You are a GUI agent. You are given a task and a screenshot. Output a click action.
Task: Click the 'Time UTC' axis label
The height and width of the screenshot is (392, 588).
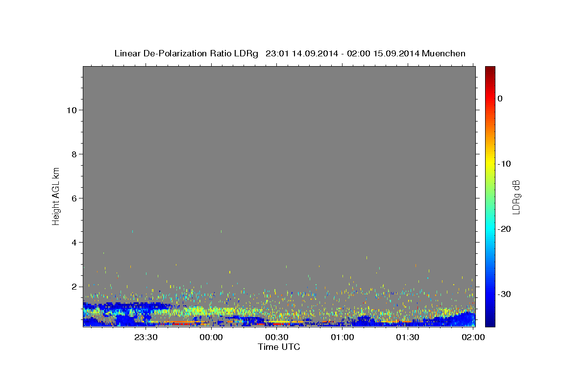[x=279, y=347]
